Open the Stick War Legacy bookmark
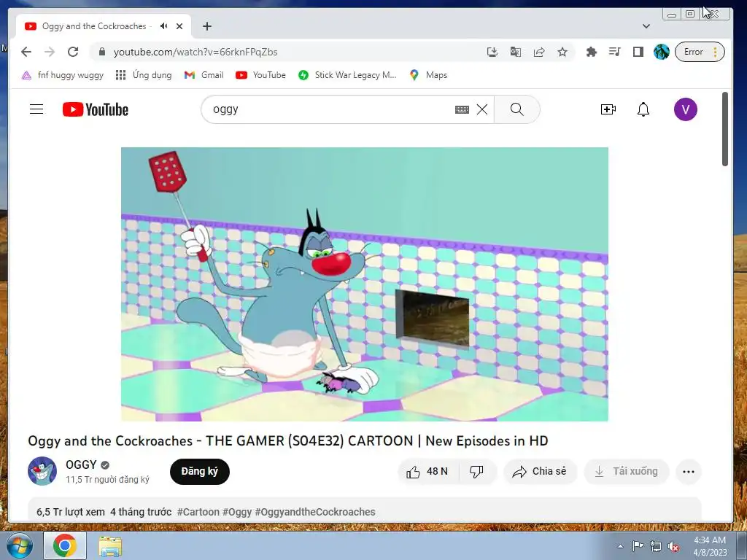 347,75
